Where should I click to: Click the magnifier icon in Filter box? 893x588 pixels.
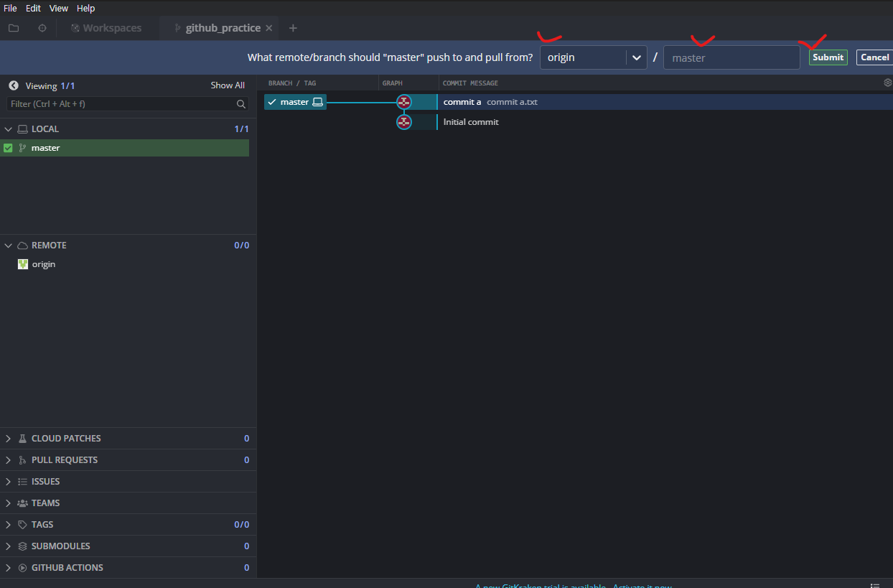[x=241, y=104]
